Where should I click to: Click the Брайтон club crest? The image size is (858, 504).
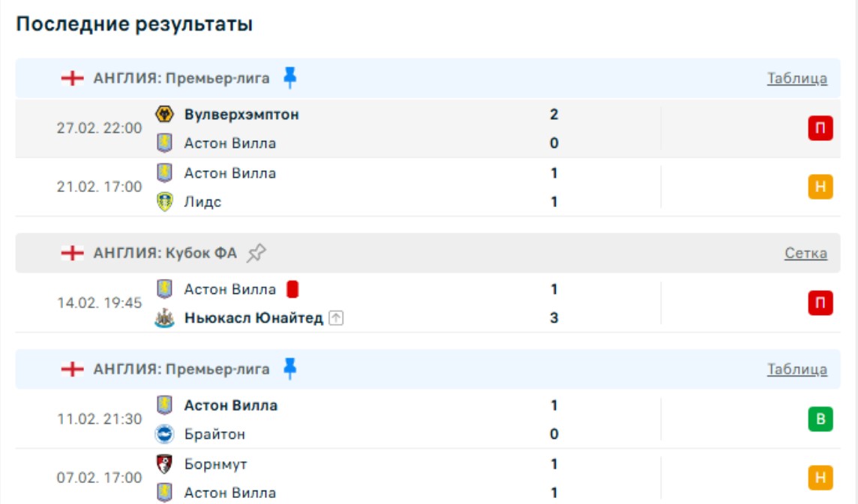pos(164,434)
